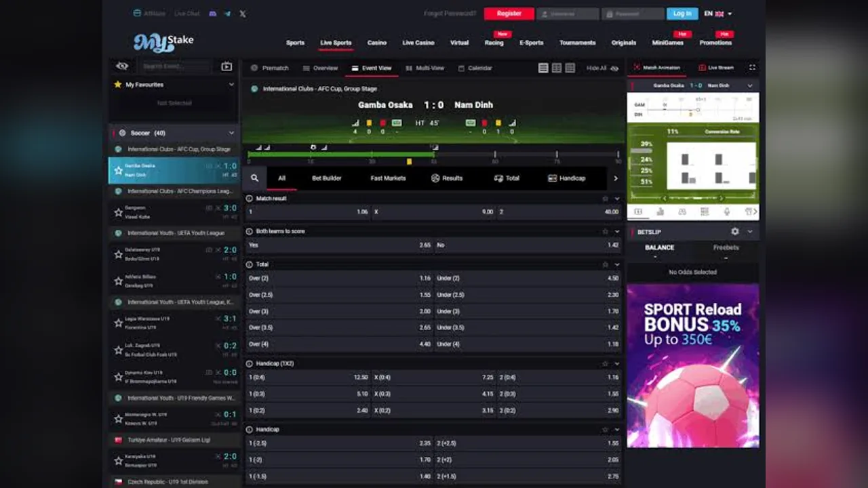Favourite the Gangwon vs Vissel Kobe match
The height and width of the screenshot is (488, 868).
point(118,213)
